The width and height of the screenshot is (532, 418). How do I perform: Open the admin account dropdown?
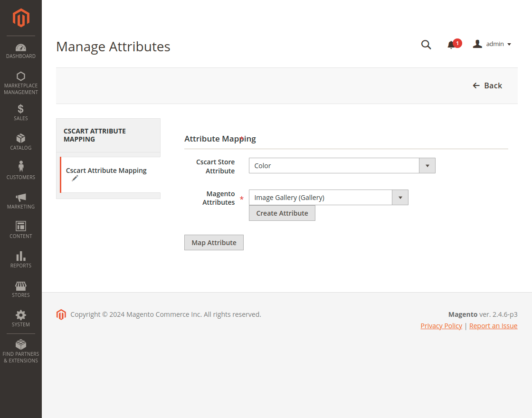[x=492, y=44]
